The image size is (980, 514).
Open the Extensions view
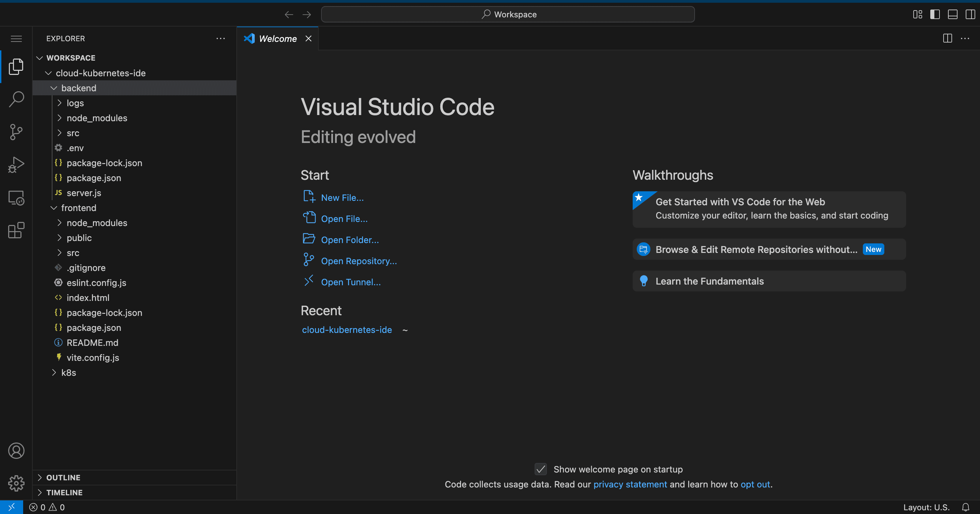coord(16,230)
